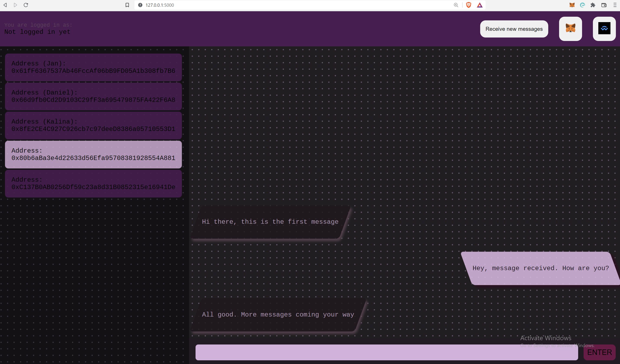The image size is (620, 364).
Task: Click the browser back arrow
Action: (x=5, y=5)
